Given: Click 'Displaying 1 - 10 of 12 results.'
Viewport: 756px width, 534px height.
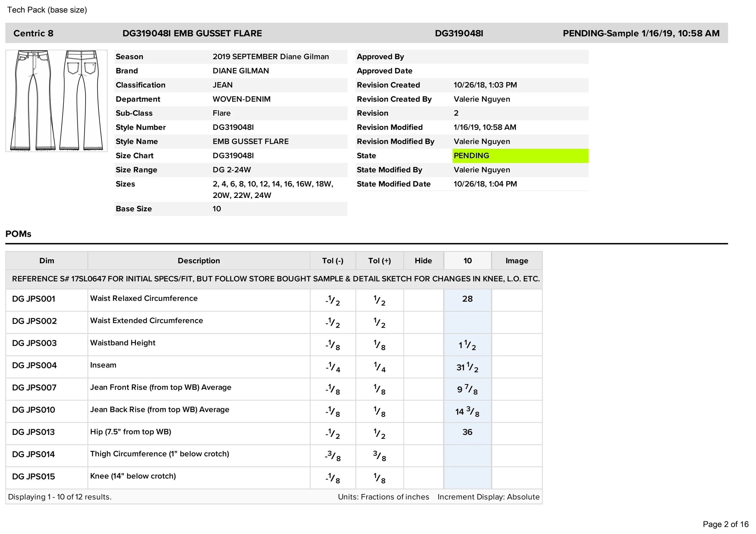Looking at the screenshot, I should [x=60, y=497].
